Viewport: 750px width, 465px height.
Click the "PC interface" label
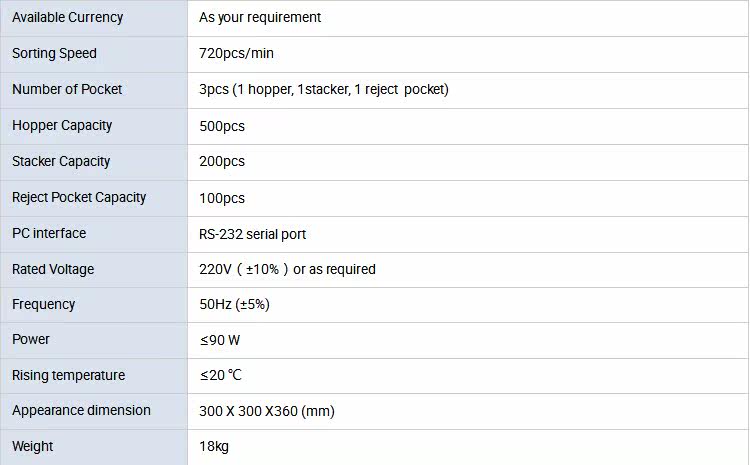(49, 233)
